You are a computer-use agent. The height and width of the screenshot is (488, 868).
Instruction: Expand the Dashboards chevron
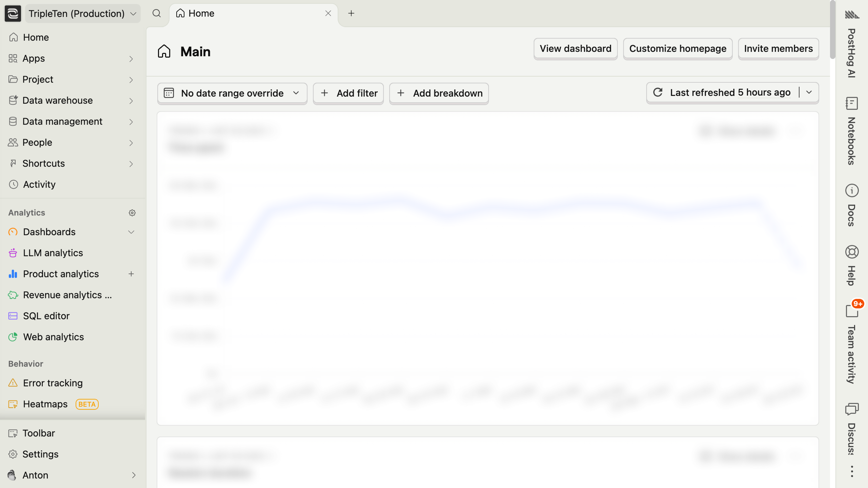[131, 232]
